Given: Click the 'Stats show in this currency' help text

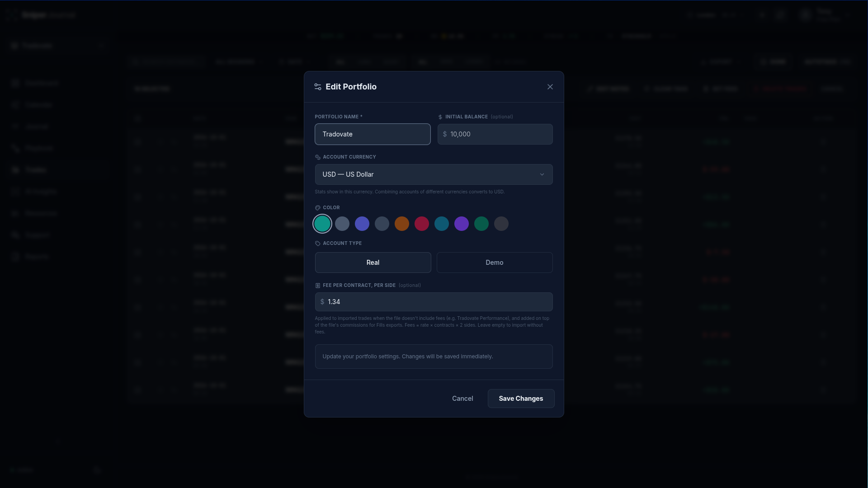Looking at the screenshot, I should pyautogui.click(x=410, y=192).
